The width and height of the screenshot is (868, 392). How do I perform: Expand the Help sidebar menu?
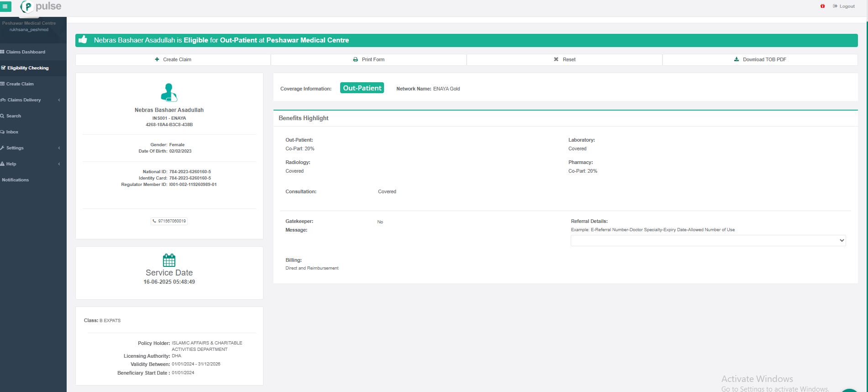[x=30, y=164]
